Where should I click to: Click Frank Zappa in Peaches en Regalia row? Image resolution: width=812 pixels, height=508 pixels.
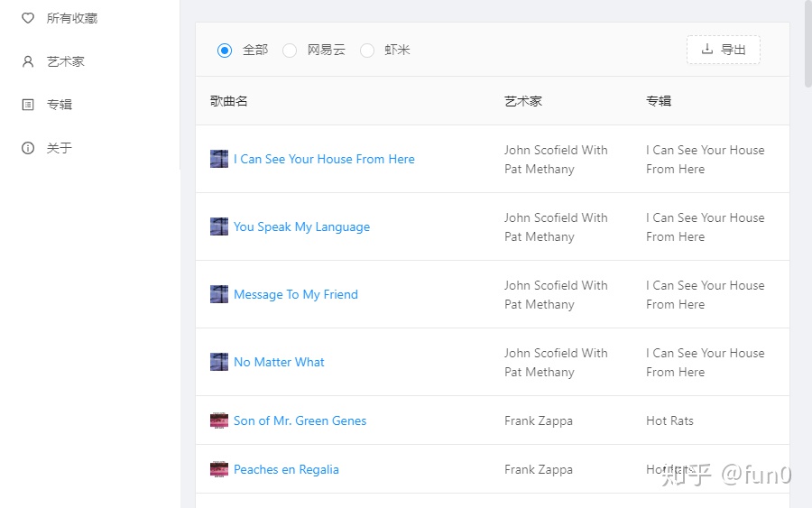coord(539,469)
